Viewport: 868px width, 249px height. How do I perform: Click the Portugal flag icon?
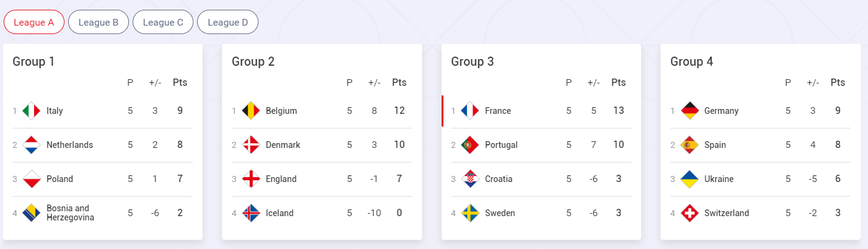click(x=470, y=145)
